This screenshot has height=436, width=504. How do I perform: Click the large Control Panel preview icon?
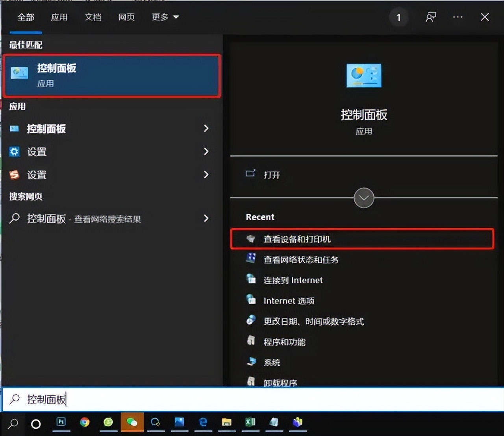(363, 76)
